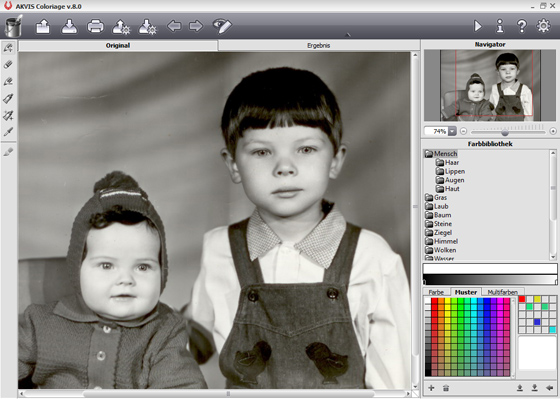Image resolution: width=560 pixels, height=399 pixels.
Task: Select the Tube tool in left toolbar
Action: coord(8,98)
